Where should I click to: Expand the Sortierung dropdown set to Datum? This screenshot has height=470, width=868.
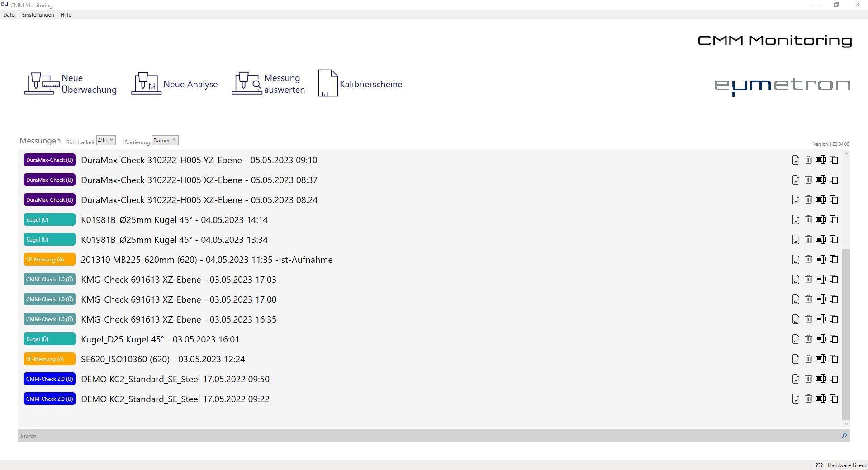coord(165,141)
